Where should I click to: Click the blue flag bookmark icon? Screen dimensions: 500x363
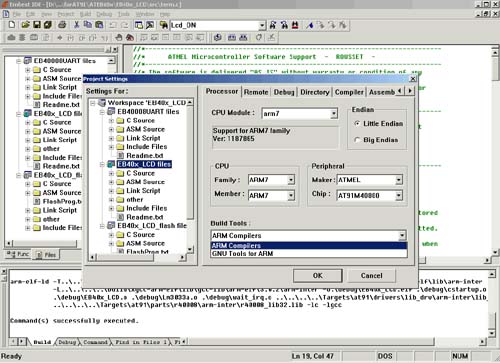pos(310,25)
